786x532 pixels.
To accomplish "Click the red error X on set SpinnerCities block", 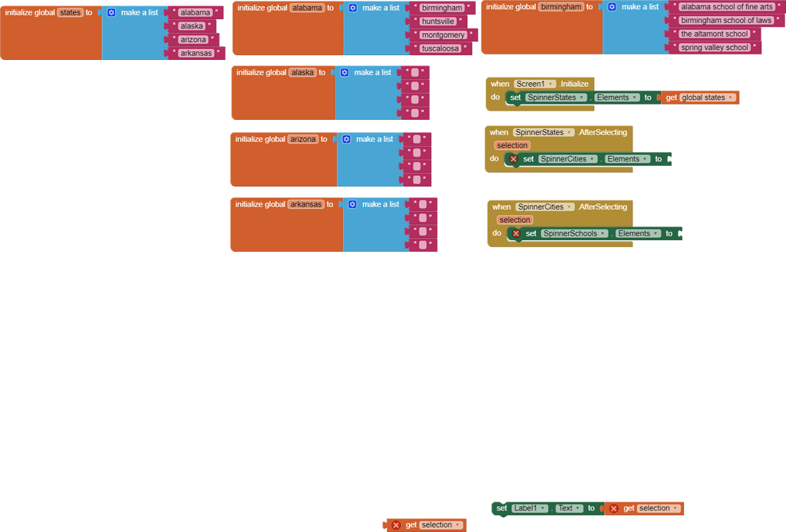I will tap(514, 159).
